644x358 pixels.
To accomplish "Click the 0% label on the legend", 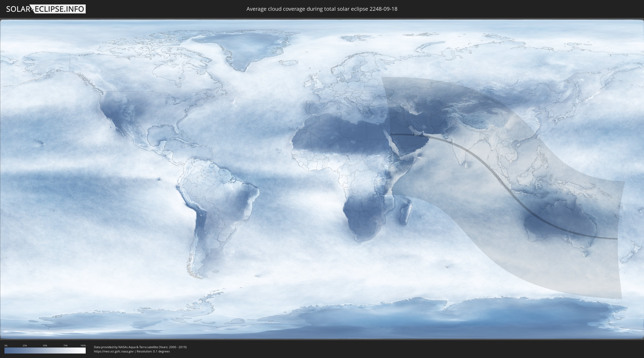I will click(6, 345).
